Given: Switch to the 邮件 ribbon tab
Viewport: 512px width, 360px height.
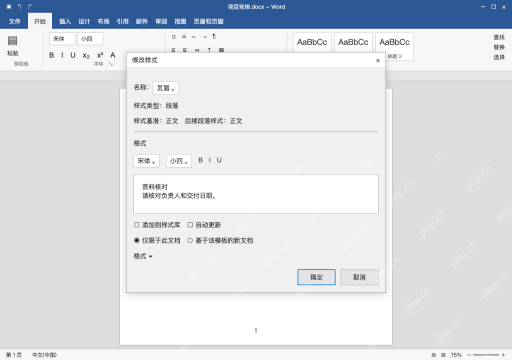Looking at the screenshot, I should pos(142,21).
